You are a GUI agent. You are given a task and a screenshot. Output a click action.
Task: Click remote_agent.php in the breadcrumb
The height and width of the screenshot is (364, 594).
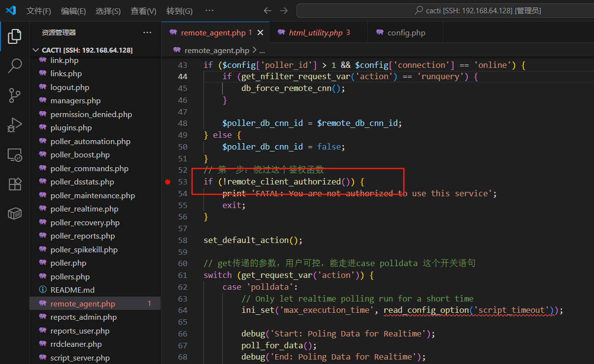click(x=217, y=50)
